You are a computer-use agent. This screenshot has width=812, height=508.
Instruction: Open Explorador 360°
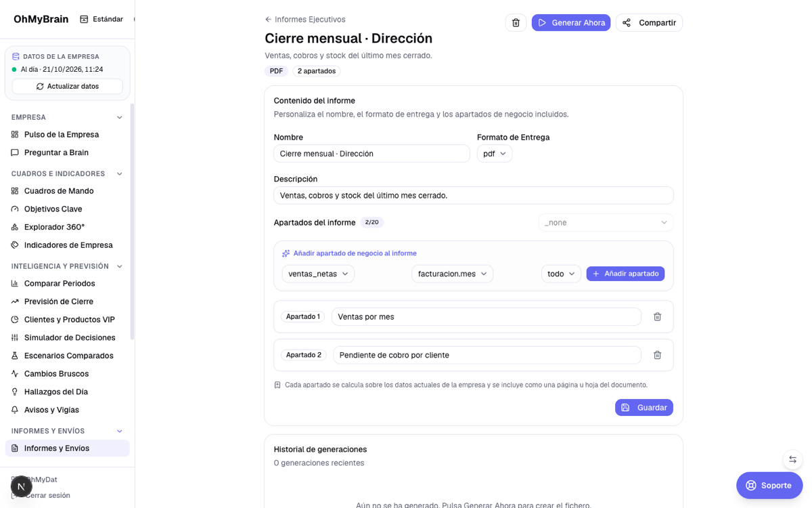(68, 227)
